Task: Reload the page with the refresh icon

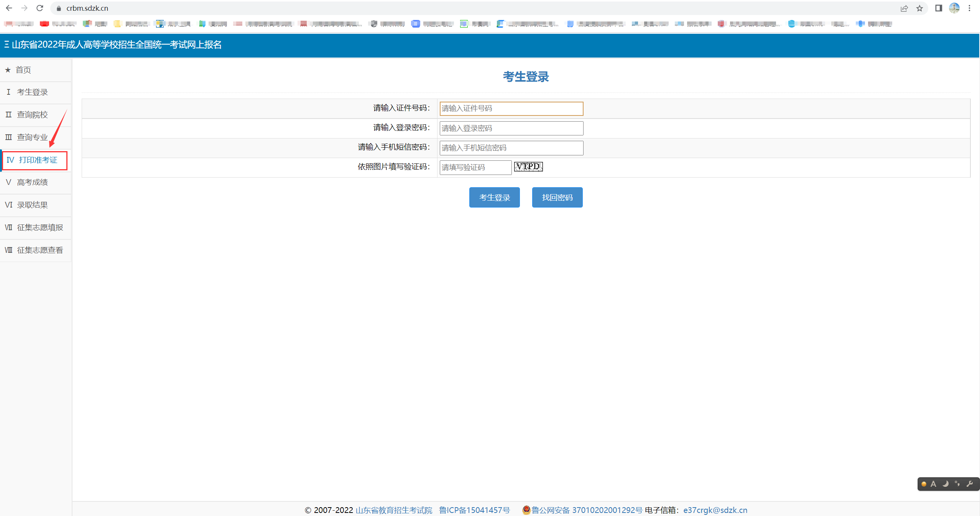Action: (x=39, y=8)
